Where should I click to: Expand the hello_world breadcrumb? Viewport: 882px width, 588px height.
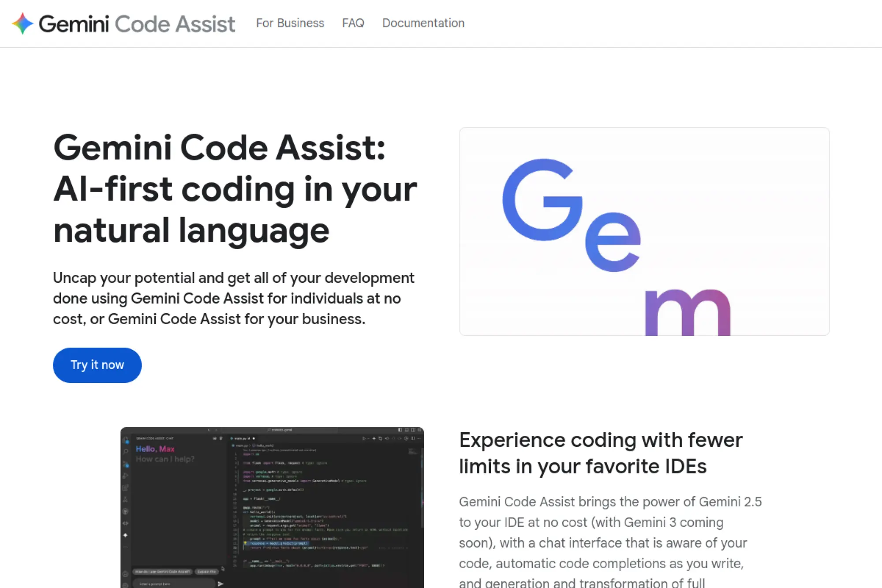(x=265, y=446)
